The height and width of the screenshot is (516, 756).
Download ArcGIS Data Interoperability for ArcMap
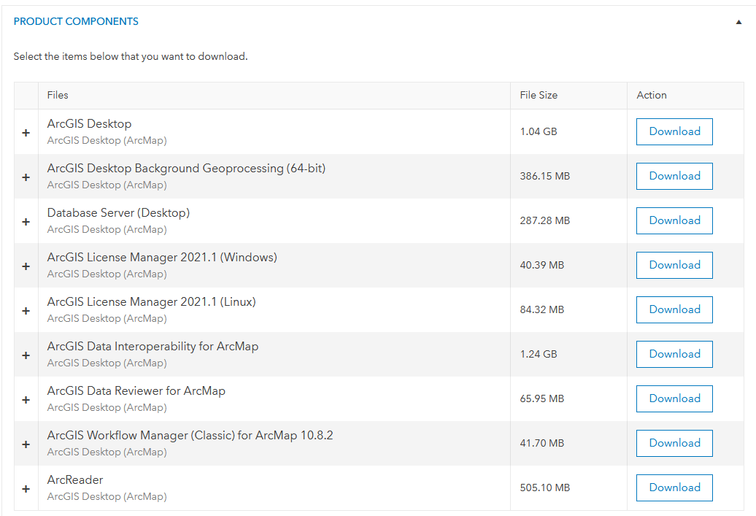674,354
